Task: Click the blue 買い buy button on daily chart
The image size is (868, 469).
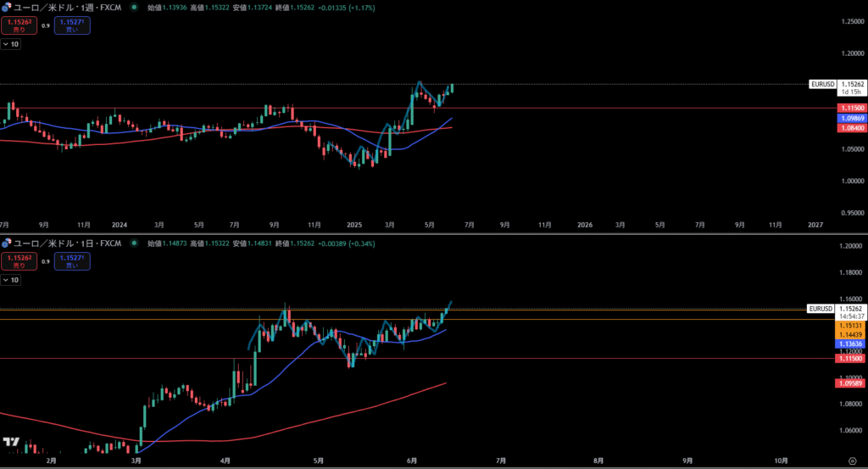Action: tap(72, 261)
